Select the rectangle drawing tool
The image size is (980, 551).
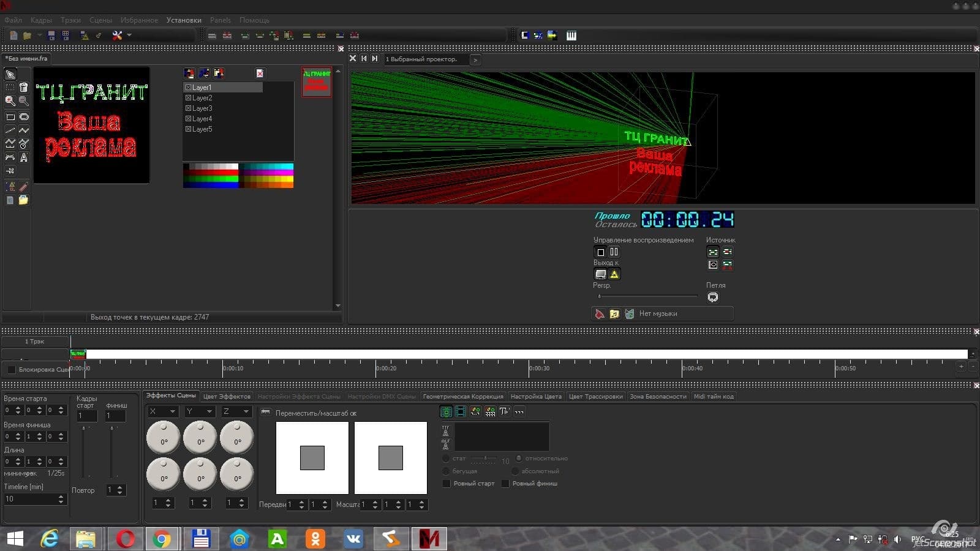point(10,116)
